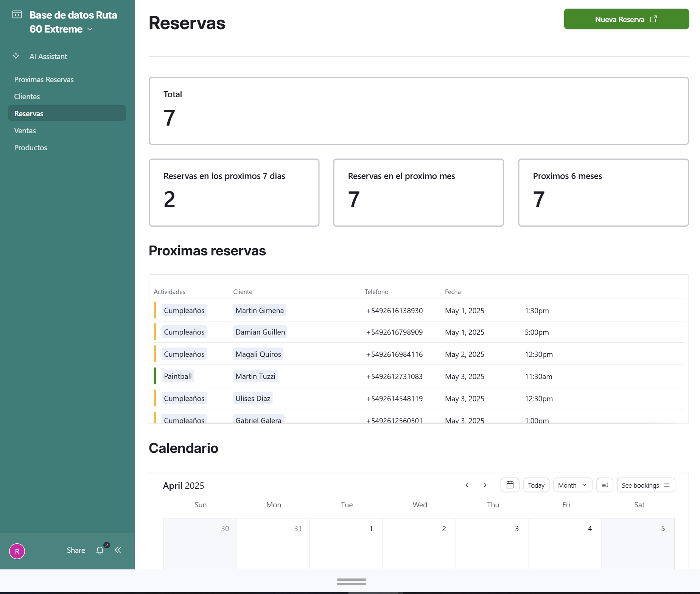
Task: Navigate to Clientes in sidebar
Action: [x=27, y=96]
